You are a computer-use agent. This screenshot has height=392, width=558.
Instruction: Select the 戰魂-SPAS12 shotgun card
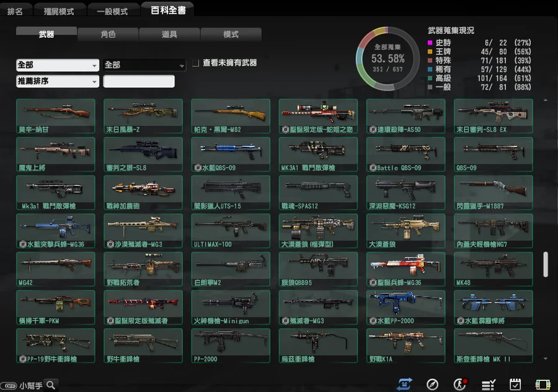(x=318, y=193)
